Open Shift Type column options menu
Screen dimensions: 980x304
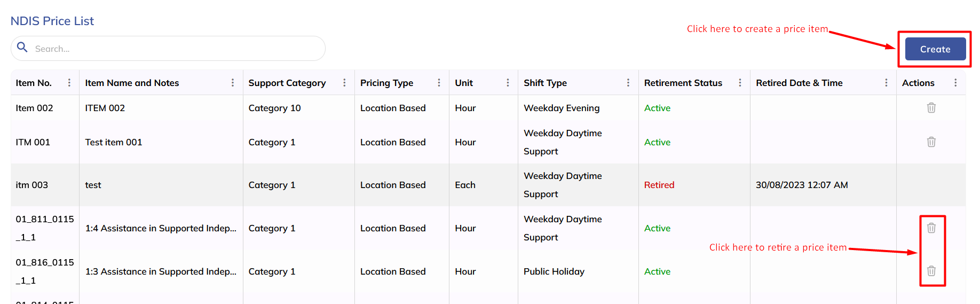628,83
